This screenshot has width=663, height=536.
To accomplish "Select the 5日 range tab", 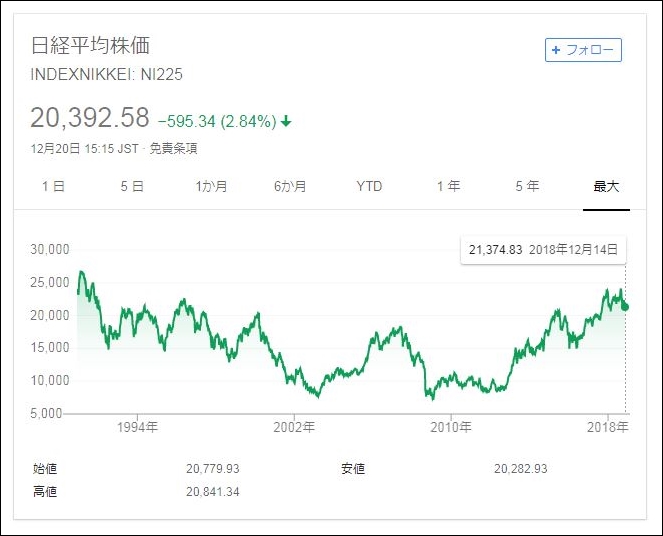I will (132, 186).
